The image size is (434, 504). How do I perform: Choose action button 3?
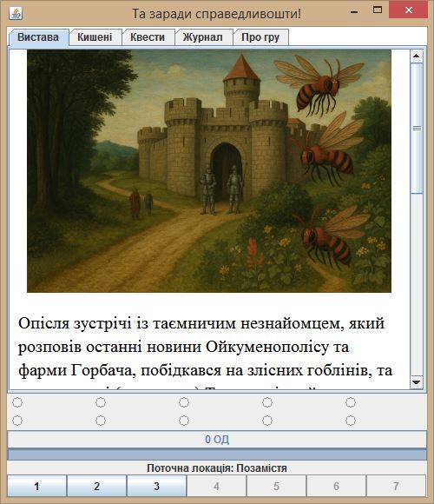tap(156, 486)
